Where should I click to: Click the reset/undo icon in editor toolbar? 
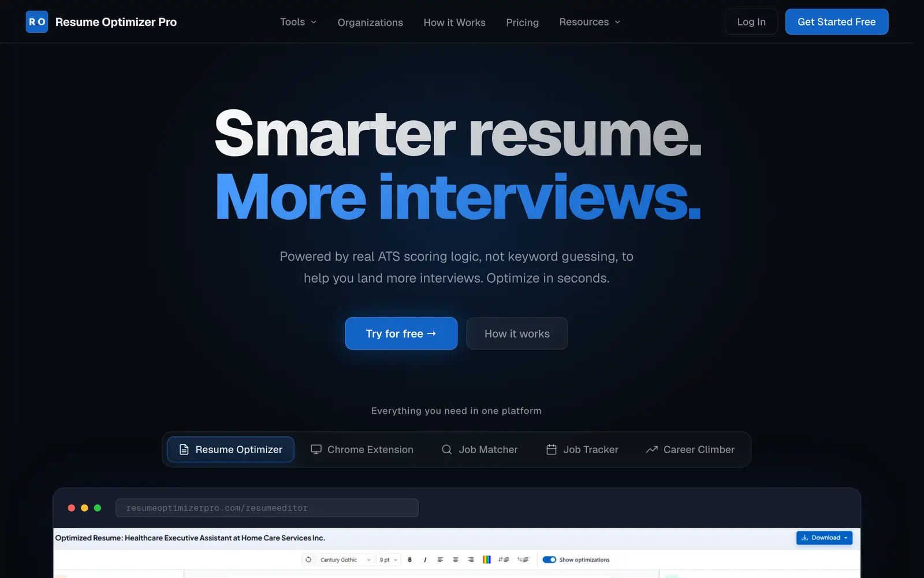point(308,560)
